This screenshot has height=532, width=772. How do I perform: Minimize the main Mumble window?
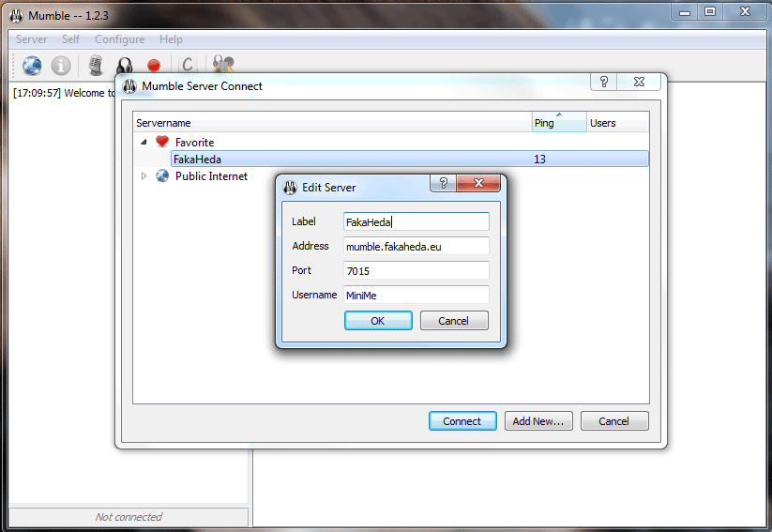click(685, 12)
